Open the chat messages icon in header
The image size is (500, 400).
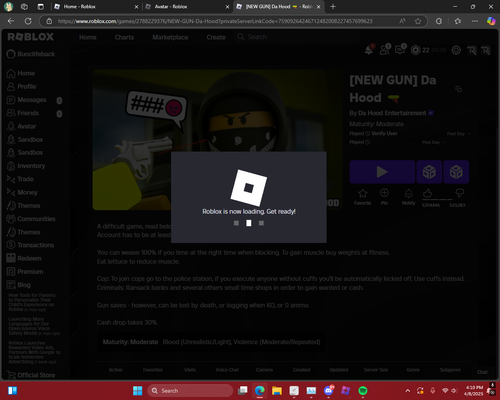(x=400, y=50)
